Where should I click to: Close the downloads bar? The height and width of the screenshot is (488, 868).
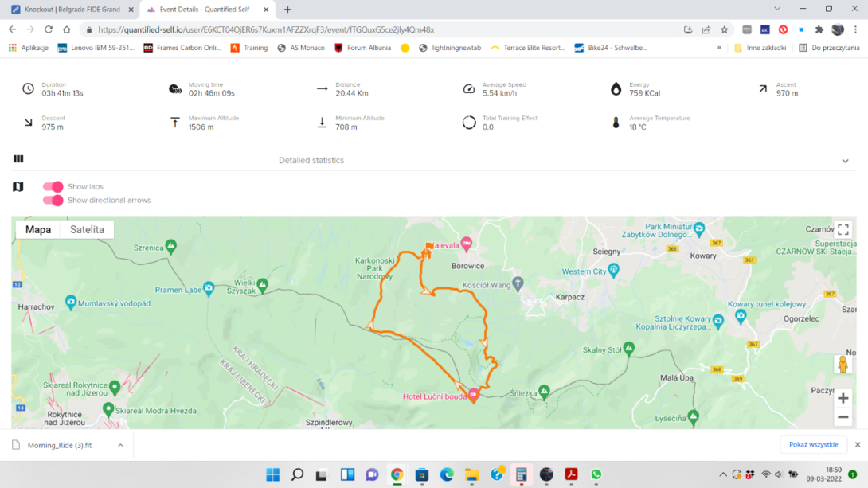tap(858, 445)
